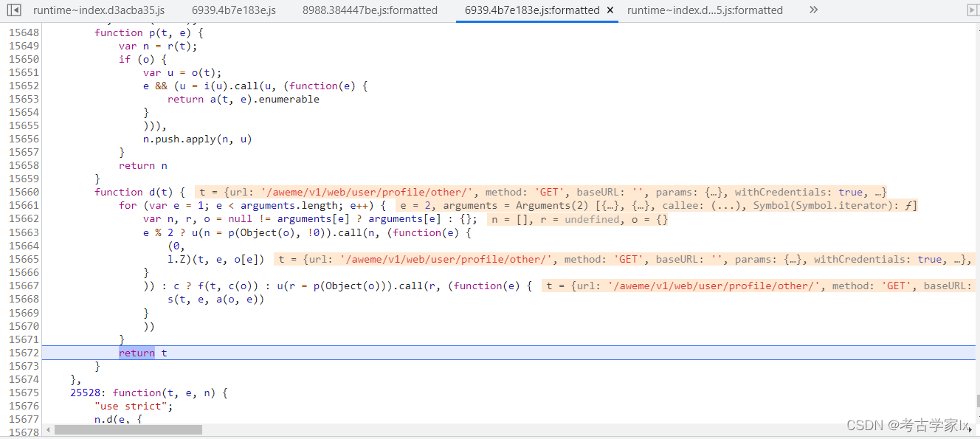Click the vertical scrollbar position marker
The height and width of the screenshot is (439, 980).
click(978, 401)
